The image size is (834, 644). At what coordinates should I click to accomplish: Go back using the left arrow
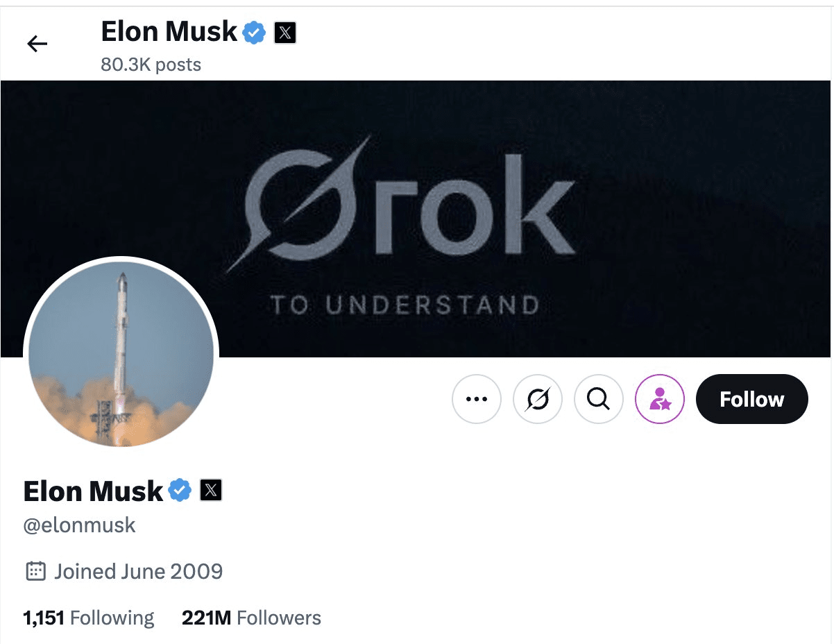[37, 44]
